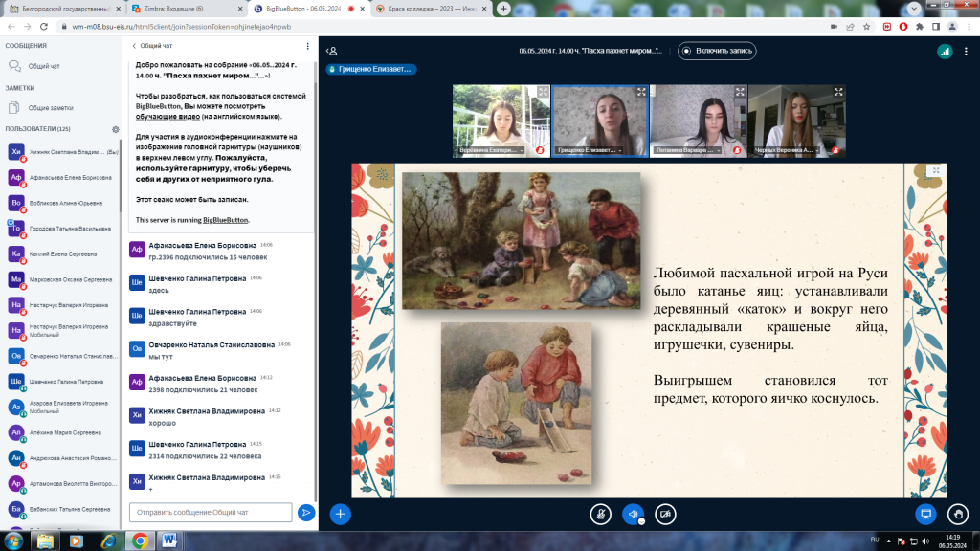
Task: Open Word from the taskbar
Action: pos(168,541)
